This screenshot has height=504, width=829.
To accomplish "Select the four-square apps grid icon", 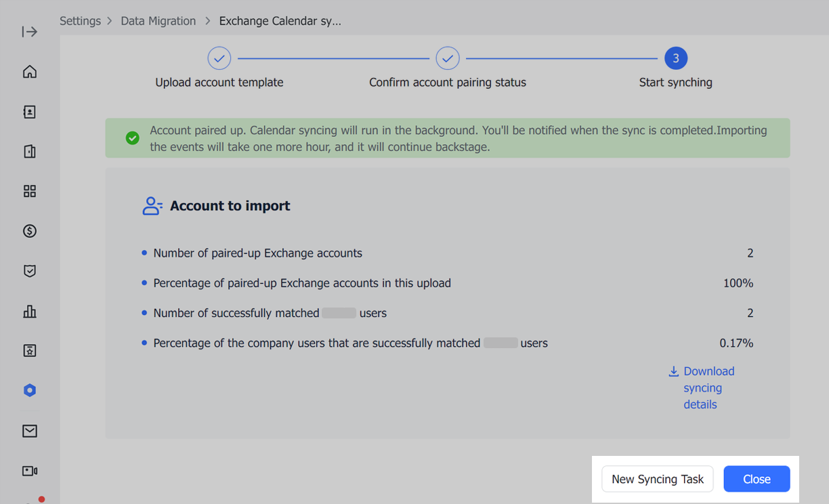I will 30,191.
